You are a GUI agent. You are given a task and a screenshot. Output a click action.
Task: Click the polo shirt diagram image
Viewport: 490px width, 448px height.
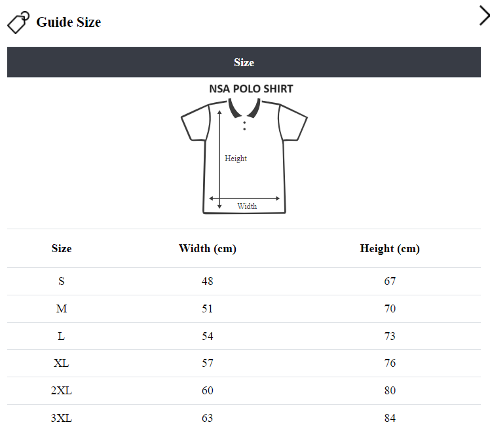pos(244,155)
